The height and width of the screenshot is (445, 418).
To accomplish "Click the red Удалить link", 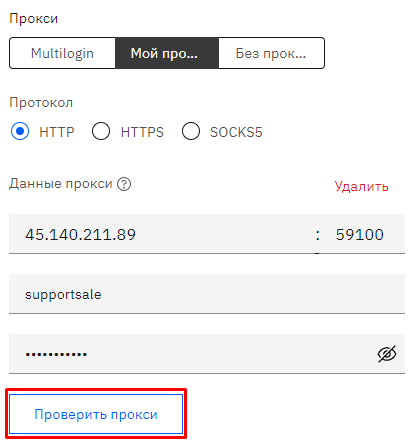I will tap(362, 186).
